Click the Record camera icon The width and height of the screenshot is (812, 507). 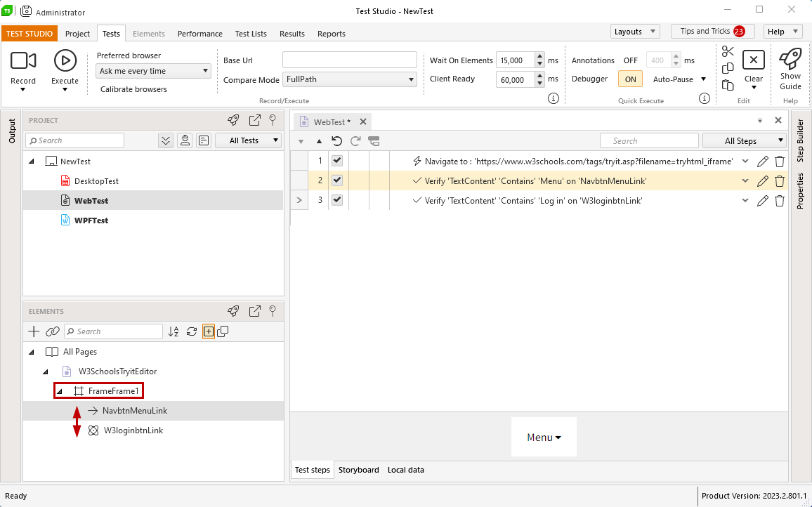(x=22, y=60)
